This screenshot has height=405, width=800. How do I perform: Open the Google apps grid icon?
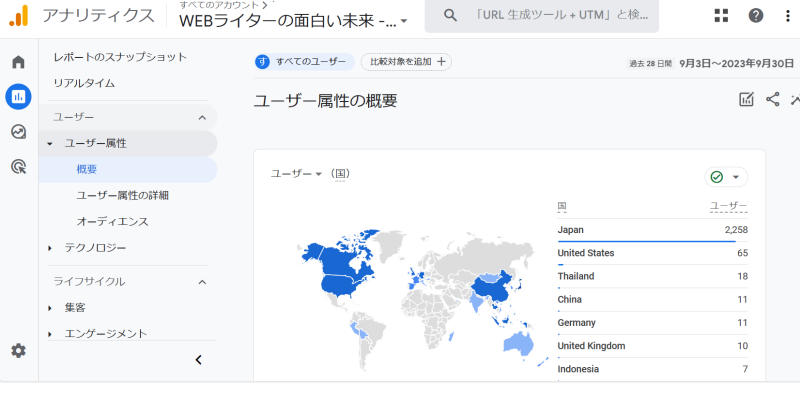coord(721,15)
